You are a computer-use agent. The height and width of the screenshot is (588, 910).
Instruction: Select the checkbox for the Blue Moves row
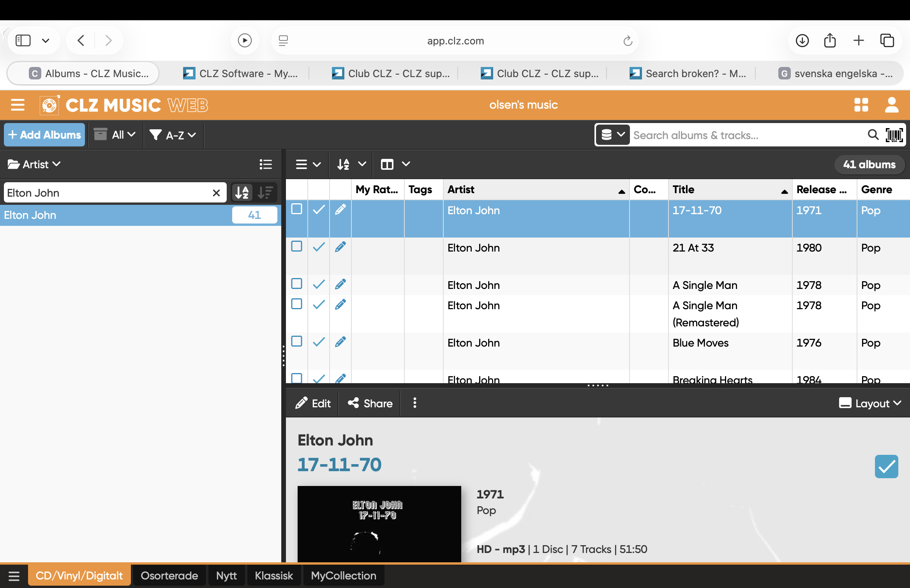tap(297, 342)
